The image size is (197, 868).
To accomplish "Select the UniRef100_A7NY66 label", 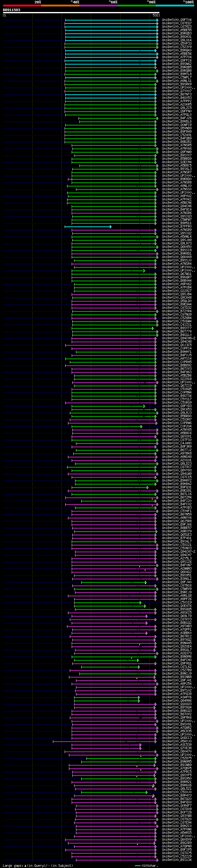I will point(176,149).
